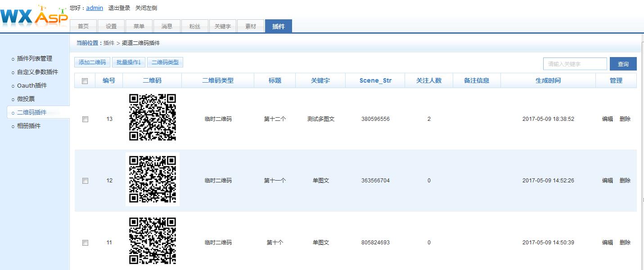This screenshot has width=644, height=270.
Task: Switch to the 菜单 tab
Action: [139, 26]
